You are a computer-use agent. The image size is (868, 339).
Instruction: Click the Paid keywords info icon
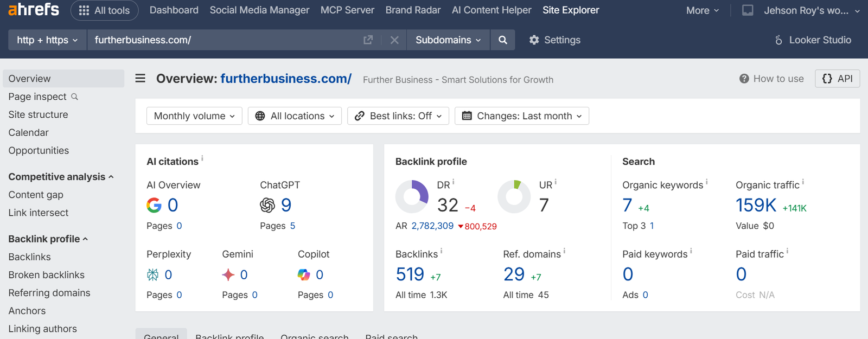tap(691, 251)
